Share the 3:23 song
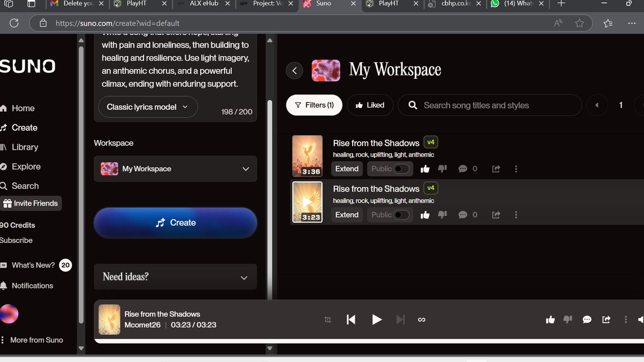Viewport: 644px width, 362px height. [x=496, y=215]
